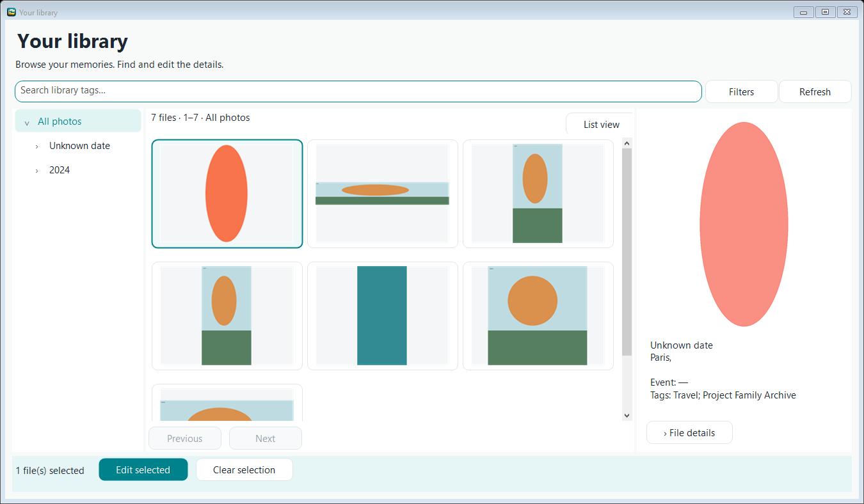Select the solid teal rectangle thumbnail
This screenshot has width=864, height=504.
[x=383, y=315]
